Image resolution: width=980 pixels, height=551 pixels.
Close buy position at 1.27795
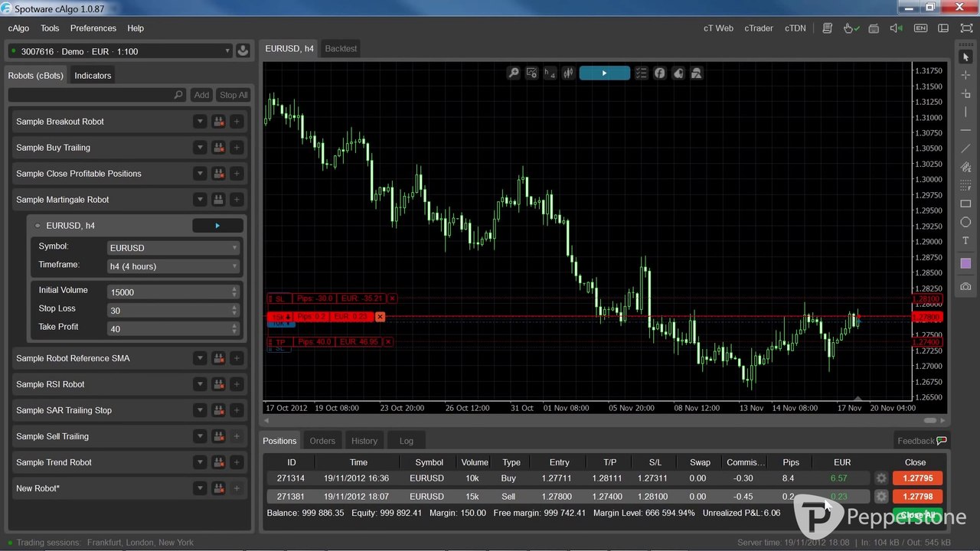coord(917,478)
